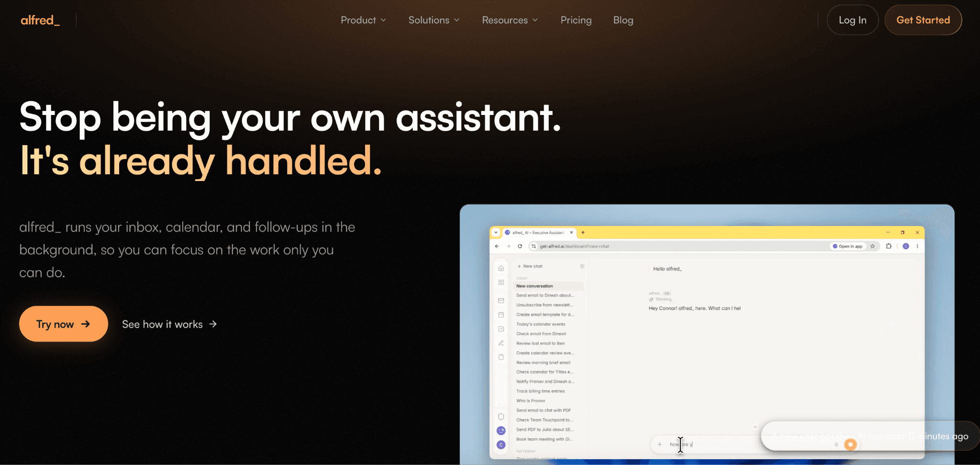
Task: Click the clipboard icon in demo sidebar
Action: click(501, 357)
